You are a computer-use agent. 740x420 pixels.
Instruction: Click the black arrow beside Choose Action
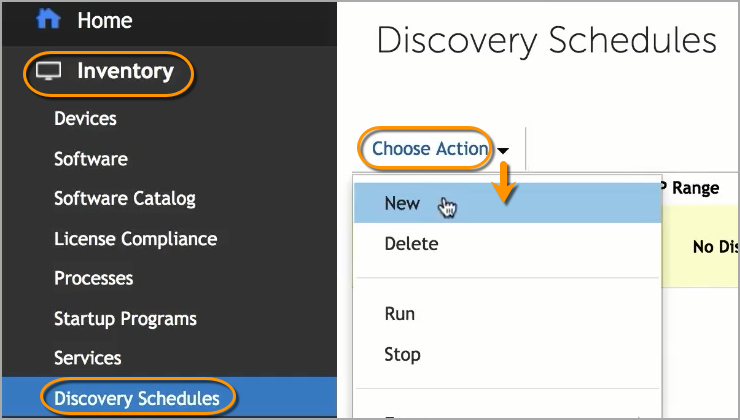coord(503,151)
